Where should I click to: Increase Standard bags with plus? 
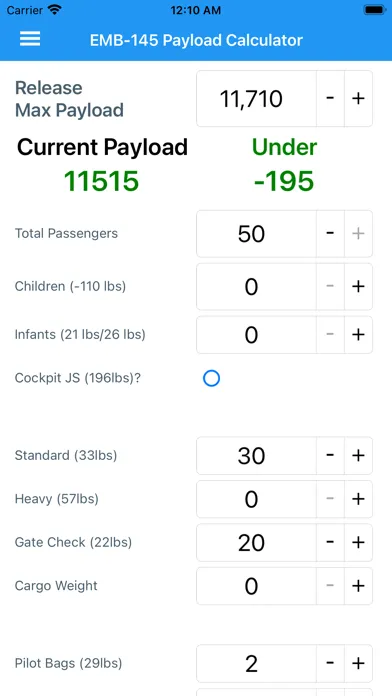tap(358, 455)
